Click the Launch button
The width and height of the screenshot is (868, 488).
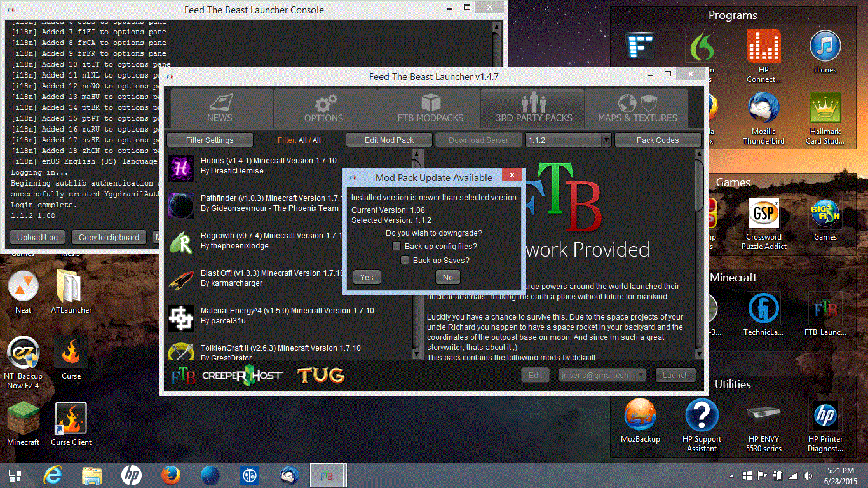click(675, 375)
